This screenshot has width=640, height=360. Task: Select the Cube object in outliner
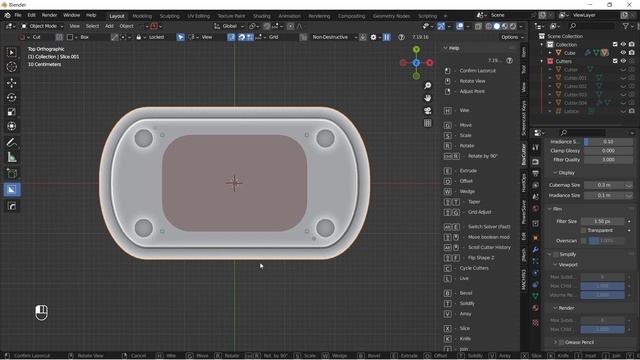pyautogui.click(x=569, y=53)
